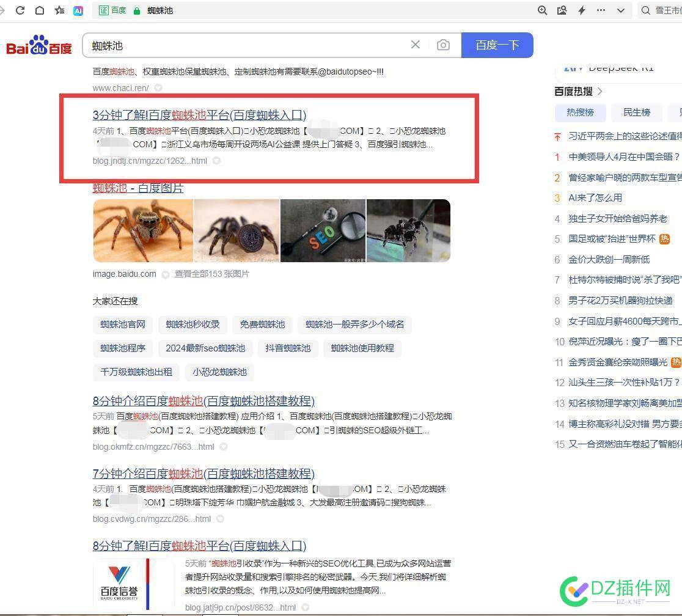Reload the page with the refresh icon
The image size is (682, 616).
point(20,10)
